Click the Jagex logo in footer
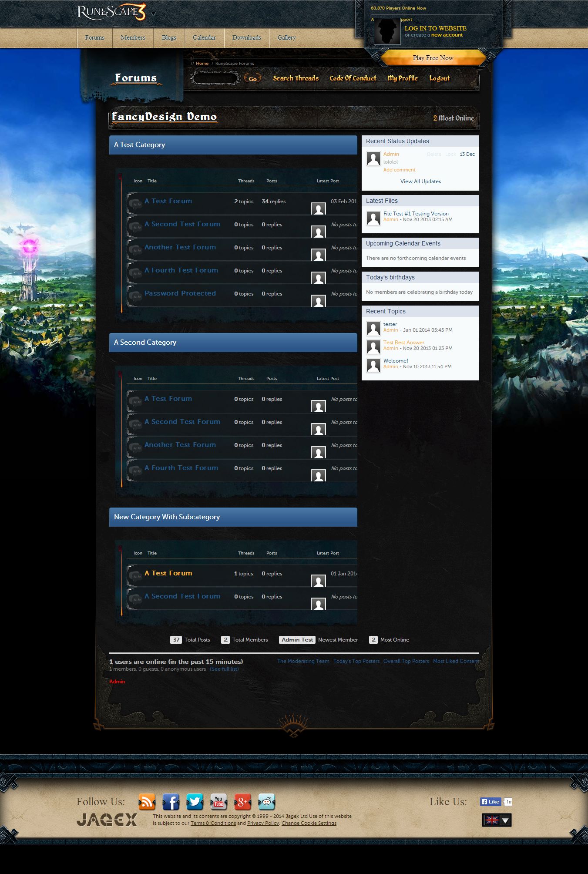588x874 pixels. click(107, 820)
